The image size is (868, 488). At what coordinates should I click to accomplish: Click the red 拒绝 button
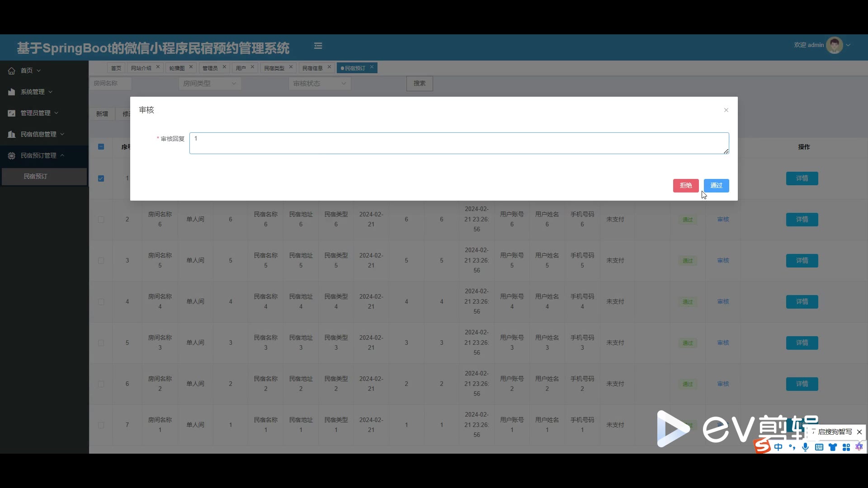pyautogui.click(x=685, y=186)
